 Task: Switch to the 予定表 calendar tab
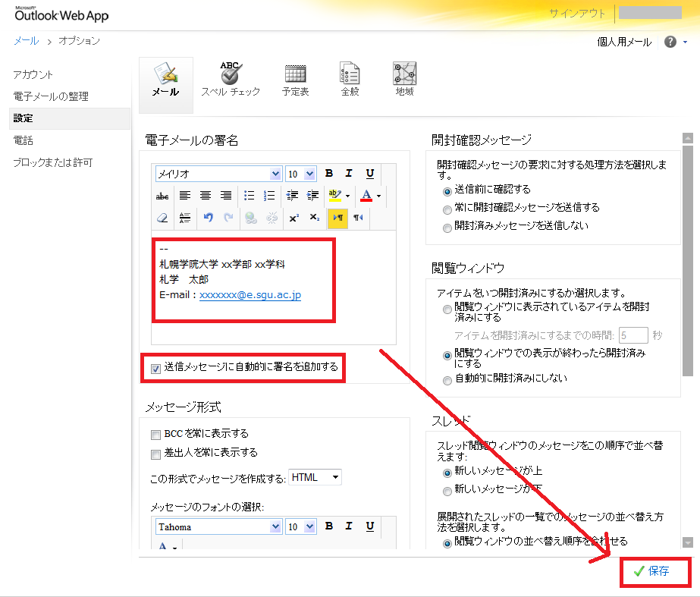[295, 79]
